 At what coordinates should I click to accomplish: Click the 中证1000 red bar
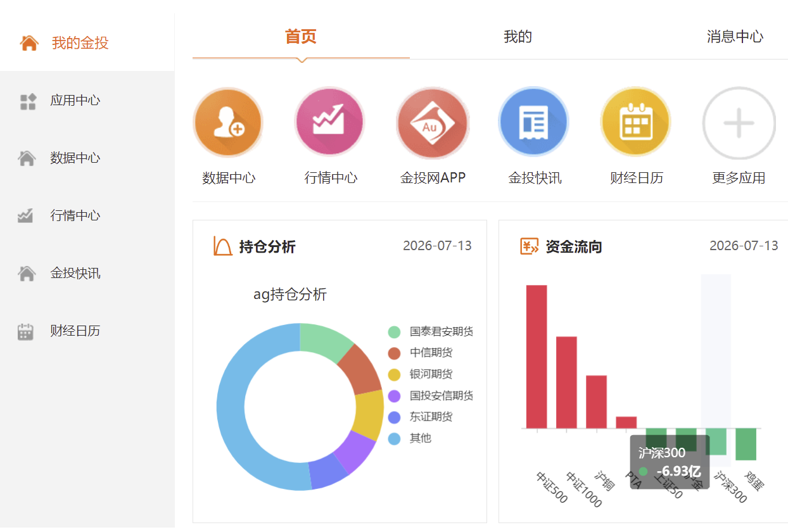tap(566, 383)
